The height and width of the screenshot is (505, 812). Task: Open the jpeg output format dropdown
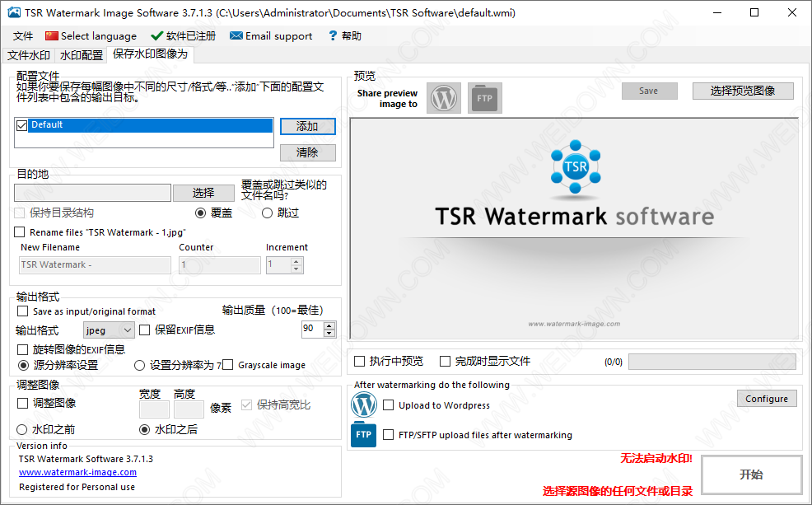click(109, 330)
